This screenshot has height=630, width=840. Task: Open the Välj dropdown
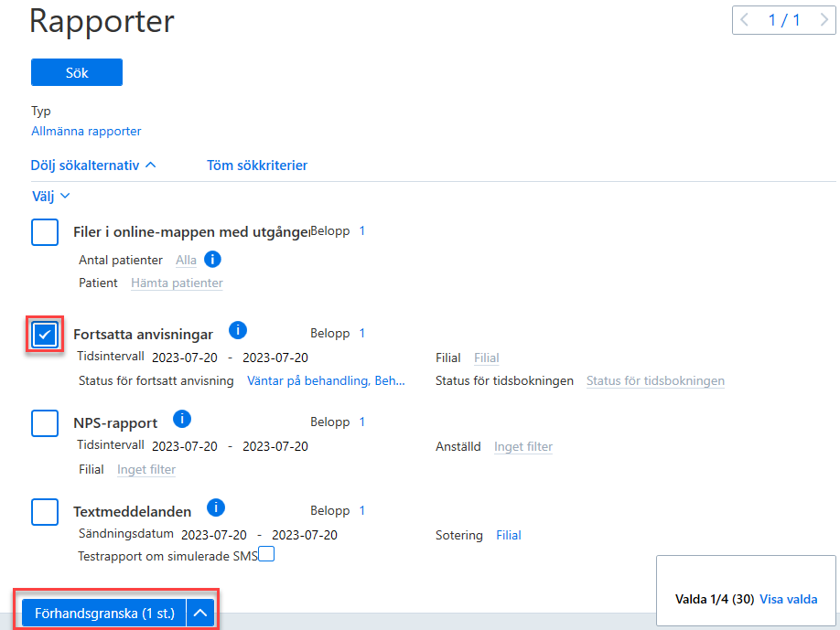[x=50, y=197]
